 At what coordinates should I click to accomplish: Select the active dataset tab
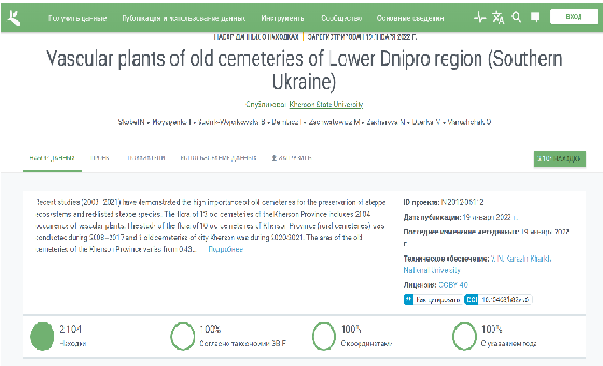tap(52, 158)
